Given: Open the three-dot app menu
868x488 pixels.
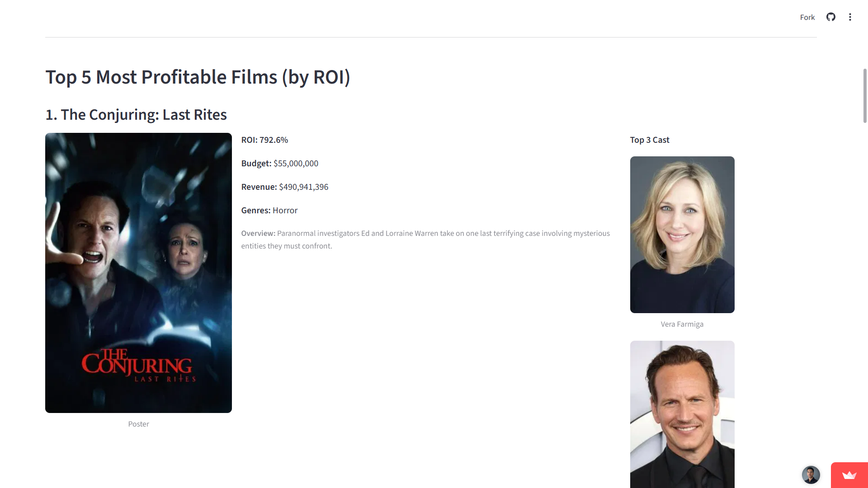Looking at the screenshot, I should pyautogui.click(x=850, y=17).
